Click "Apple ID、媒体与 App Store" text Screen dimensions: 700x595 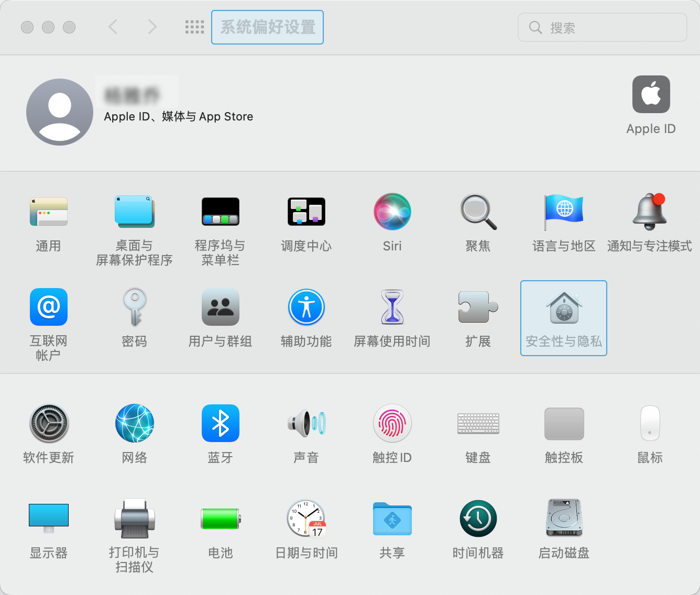pyautogui.click(x=179, y=116)
